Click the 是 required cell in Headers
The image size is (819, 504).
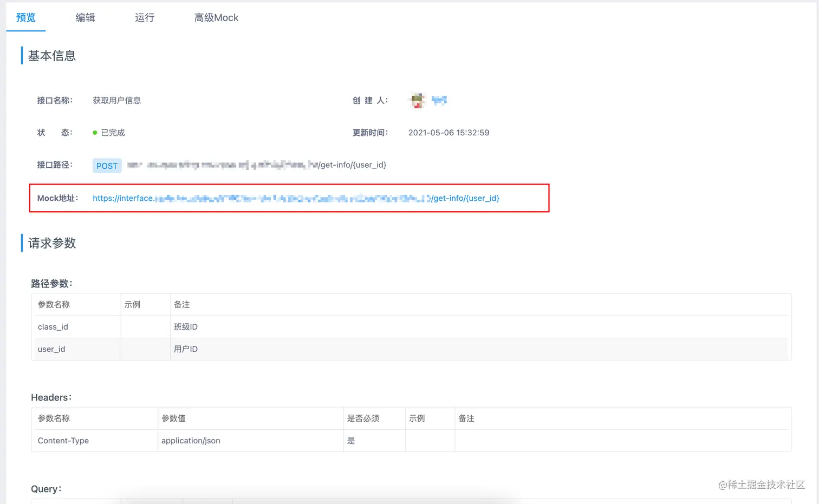[374, 441]
